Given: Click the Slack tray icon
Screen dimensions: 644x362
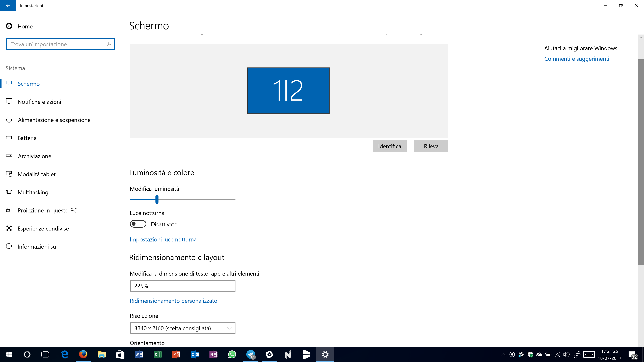Looking at the screenshot, I should click(521, 354).
